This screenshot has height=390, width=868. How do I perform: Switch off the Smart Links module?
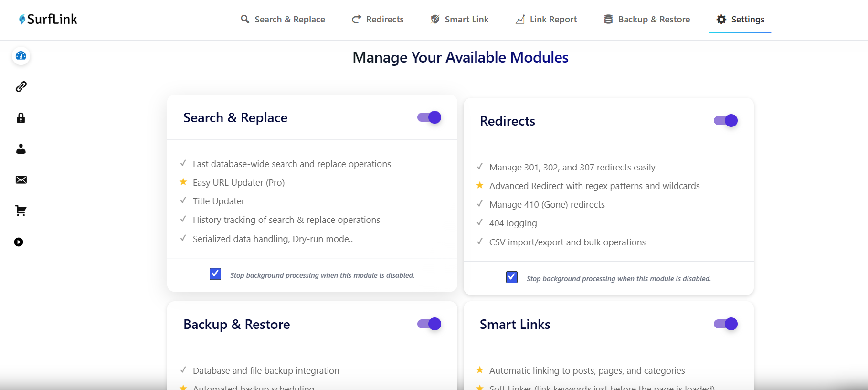726,324
